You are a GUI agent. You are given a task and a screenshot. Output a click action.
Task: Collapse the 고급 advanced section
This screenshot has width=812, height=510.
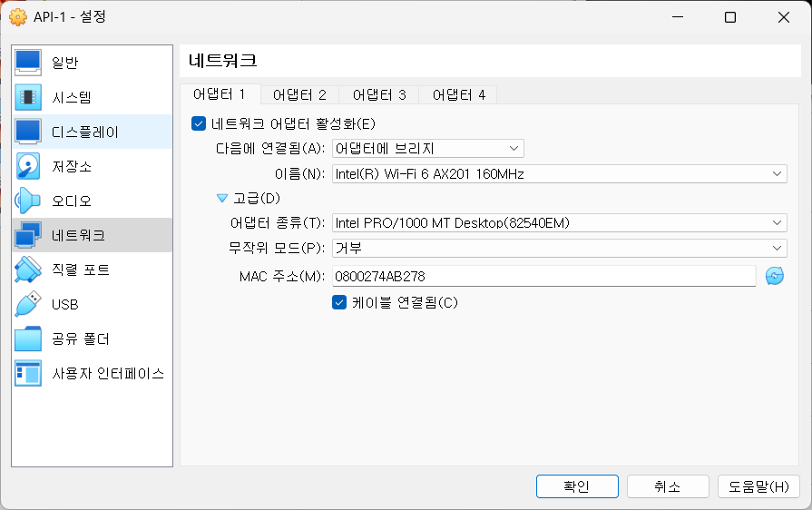[222, 199]
